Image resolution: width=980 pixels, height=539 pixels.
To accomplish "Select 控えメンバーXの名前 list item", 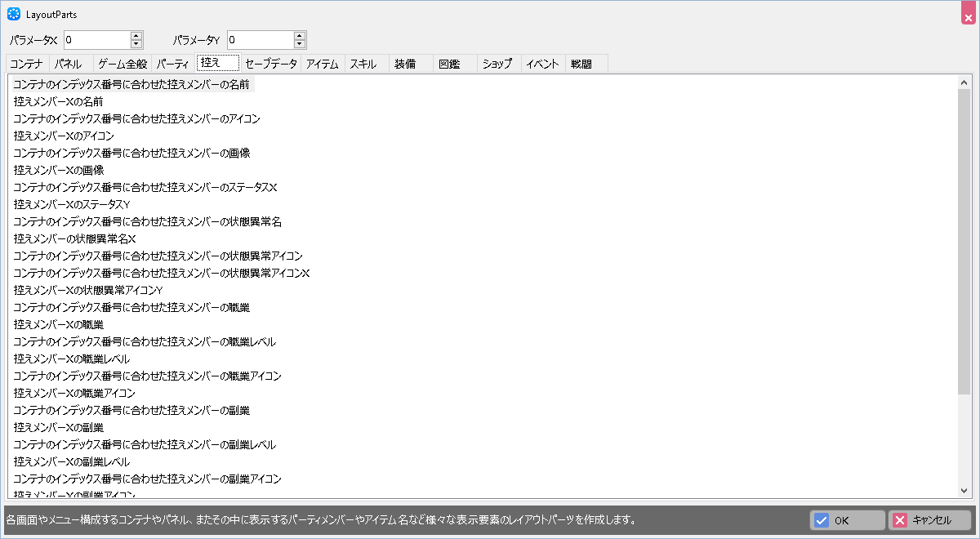I will pyautogui.click(x=58, y=101).
